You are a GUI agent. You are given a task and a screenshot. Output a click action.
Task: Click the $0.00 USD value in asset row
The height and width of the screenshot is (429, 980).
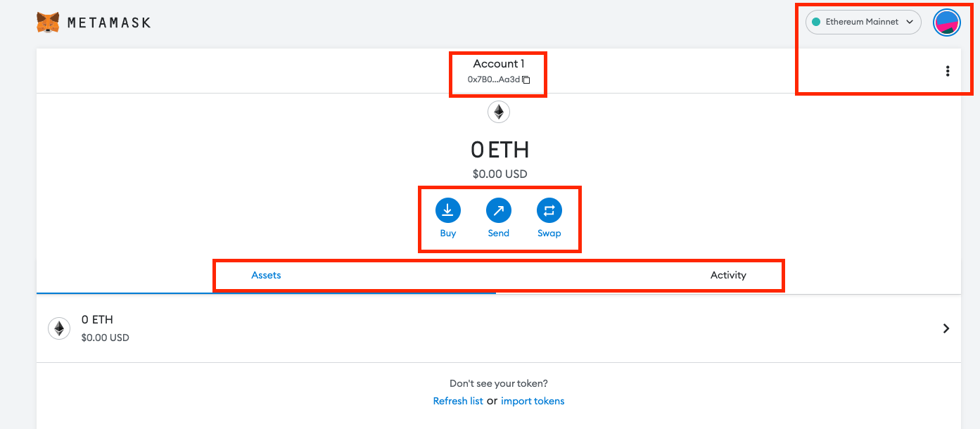coord(106,338)
